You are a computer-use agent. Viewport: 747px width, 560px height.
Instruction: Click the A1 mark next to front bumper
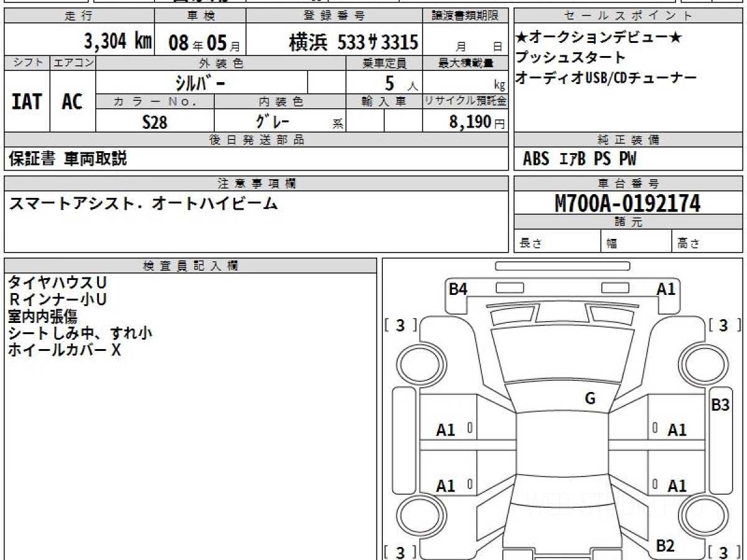click(666, 289)
